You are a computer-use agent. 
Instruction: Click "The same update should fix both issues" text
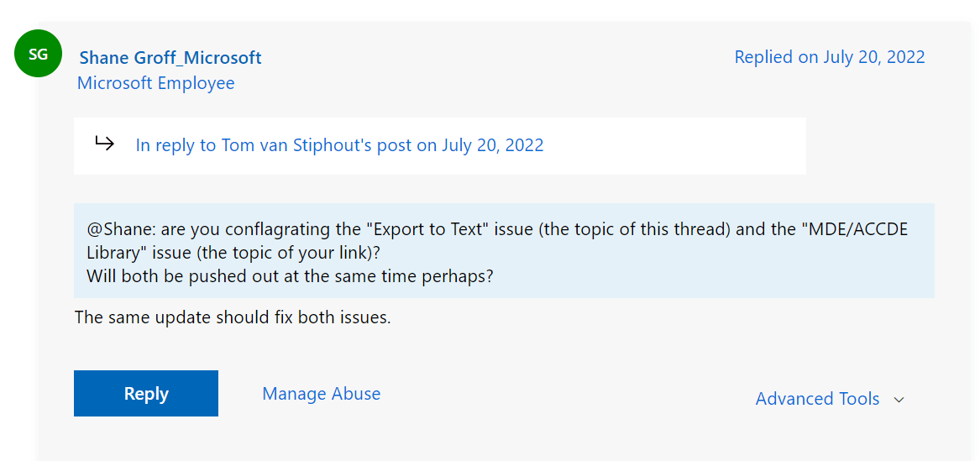coord(233,317)
